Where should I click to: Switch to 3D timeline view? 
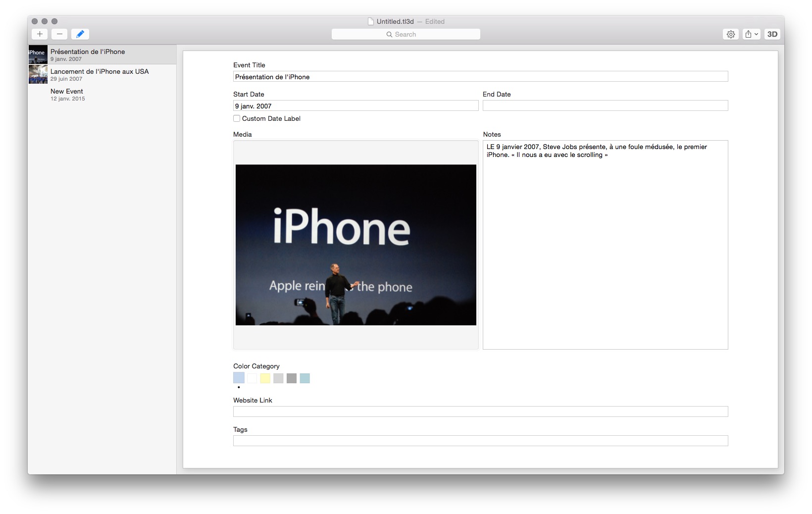coord(772,34)
